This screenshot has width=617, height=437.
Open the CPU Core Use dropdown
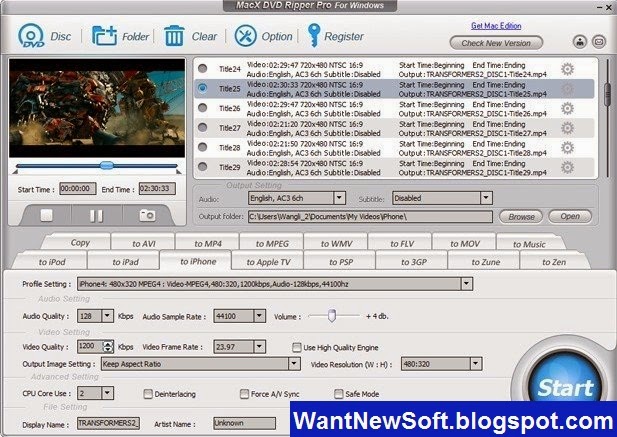[x=107, y=393]
